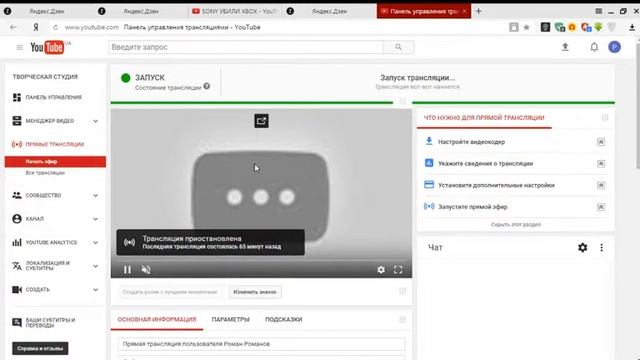Click the search magnifier button
640x360 pixels.
(398, 47)
